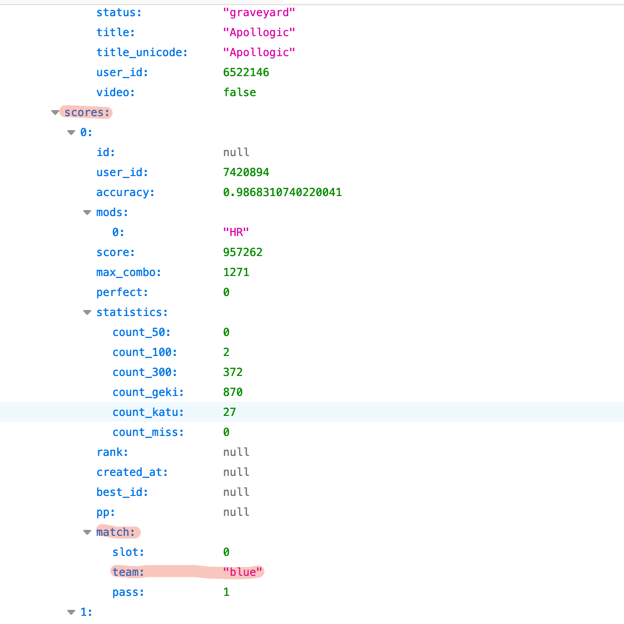Collapse the scores node

pyautogui.click(x=55, y=113)
